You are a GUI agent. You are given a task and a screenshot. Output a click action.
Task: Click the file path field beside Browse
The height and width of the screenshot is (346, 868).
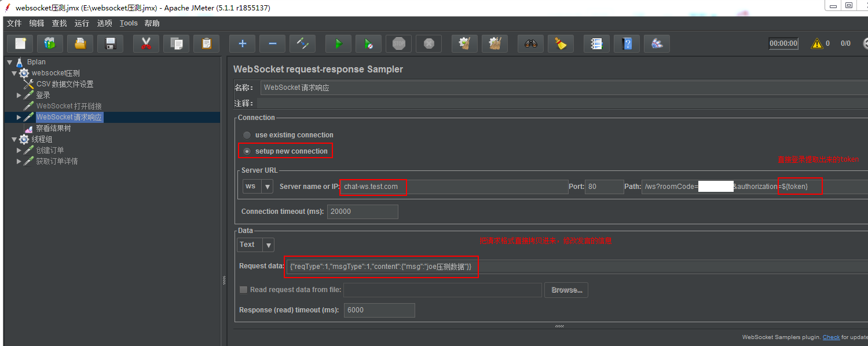pyautogui.click(x=442, y=290)
